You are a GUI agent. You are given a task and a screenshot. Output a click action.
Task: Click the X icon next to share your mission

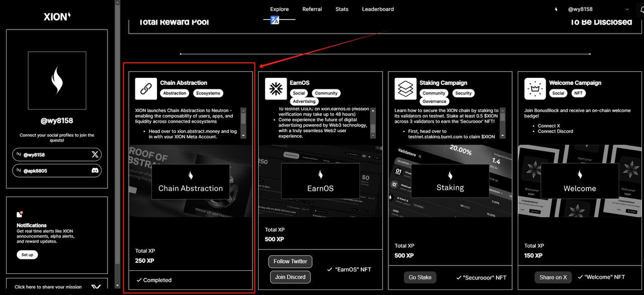(96, 287)
